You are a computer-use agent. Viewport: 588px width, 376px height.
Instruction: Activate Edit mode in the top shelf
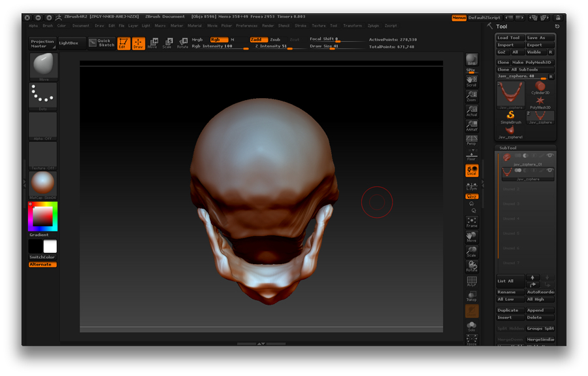coord(123,43)
